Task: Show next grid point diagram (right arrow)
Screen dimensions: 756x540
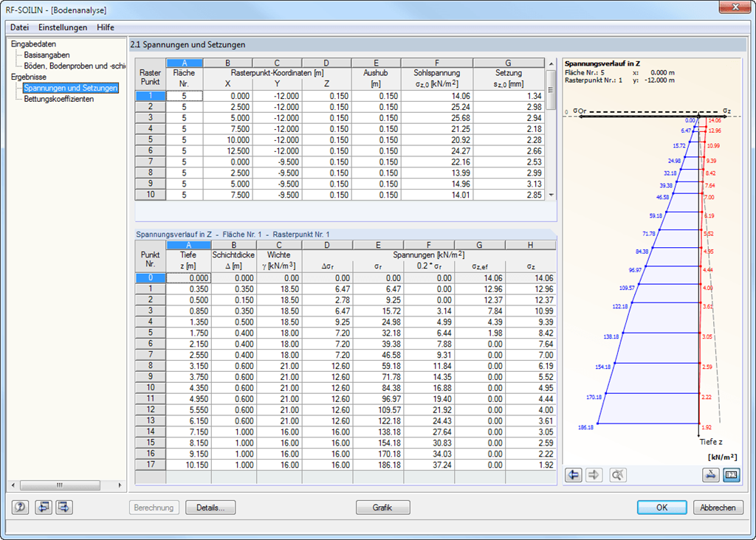Action: tap(594, 475)
